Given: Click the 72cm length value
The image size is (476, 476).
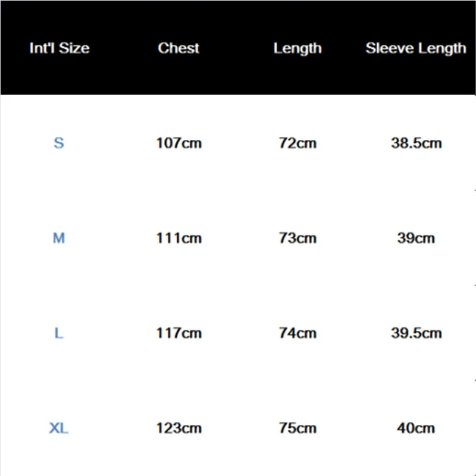Looking at the screenshot, I should click(x=297, y=143).
